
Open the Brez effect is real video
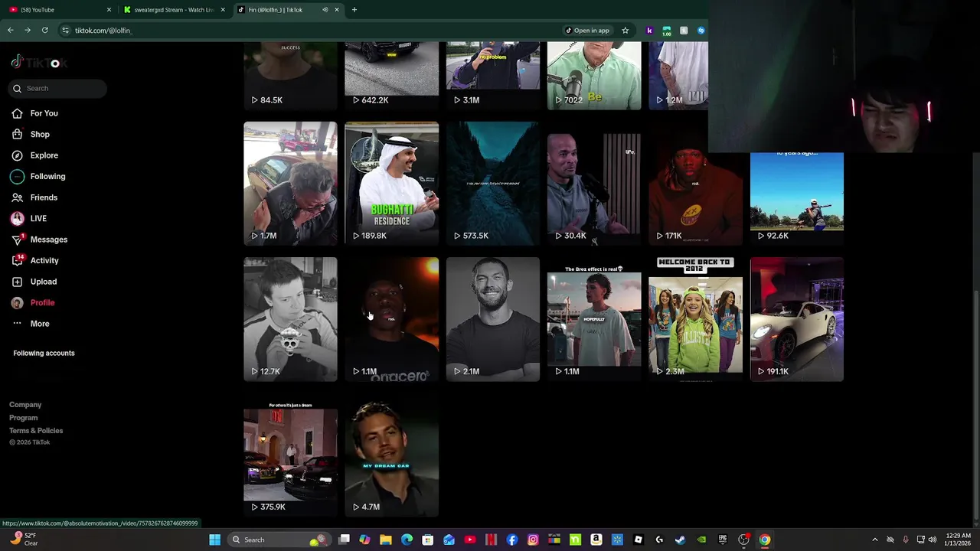point(594,319)
